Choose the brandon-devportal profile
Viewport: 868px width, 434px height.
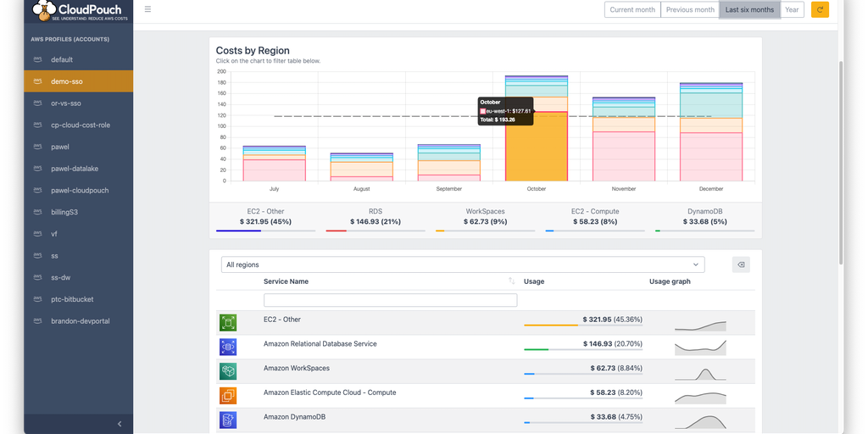80,321
